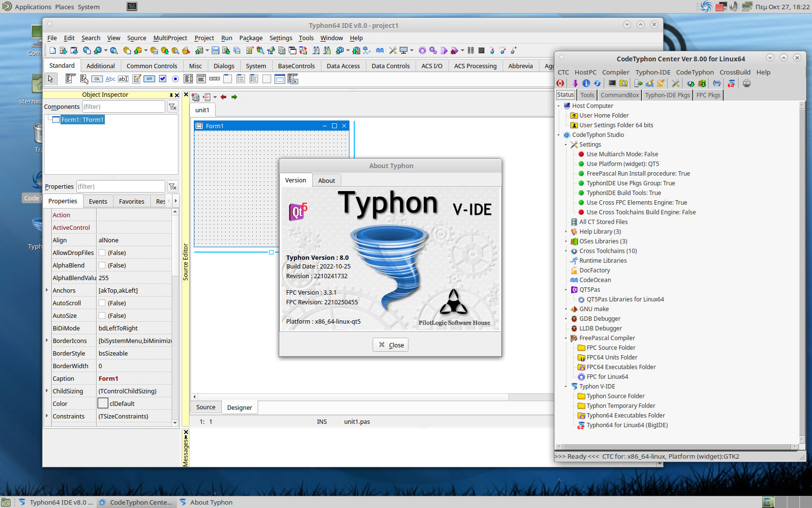Click the properties filter clear button

(173, 186)
